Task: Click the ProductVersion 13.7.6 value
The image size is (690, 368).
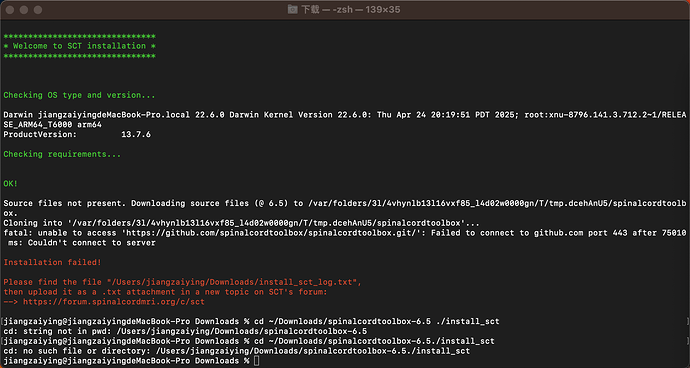Action: [136, 134]
